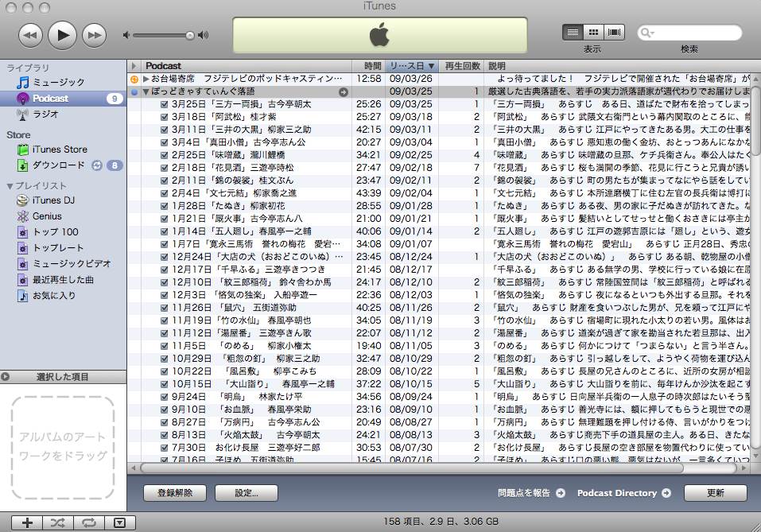
Task: Sort by Podcast column header
Action: pos(247,66)
